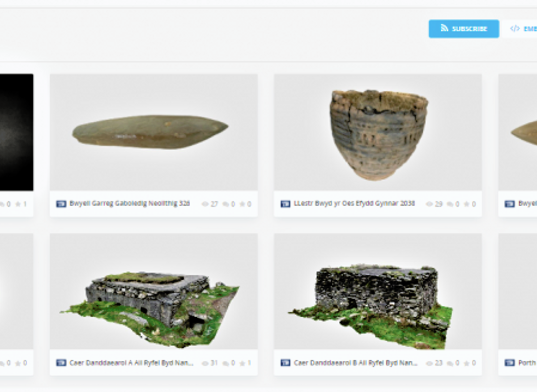
Task: Open the Bwyell Garreg Gaboledig Neolithig 326 title link
Action: 130,204
